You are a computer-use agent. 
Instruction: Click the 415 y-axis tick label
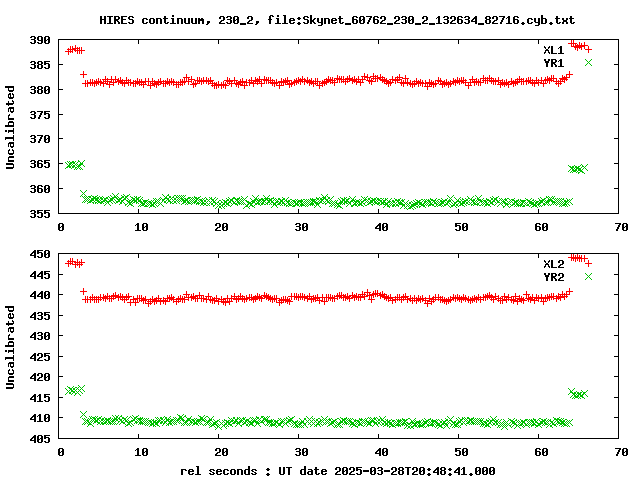coord(40,398)
